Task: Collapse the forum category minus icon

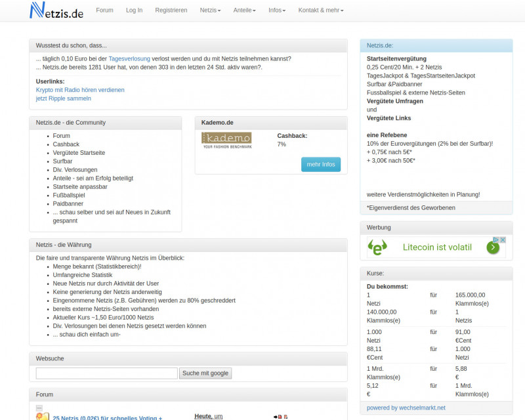Action: (x=39, y=408)
